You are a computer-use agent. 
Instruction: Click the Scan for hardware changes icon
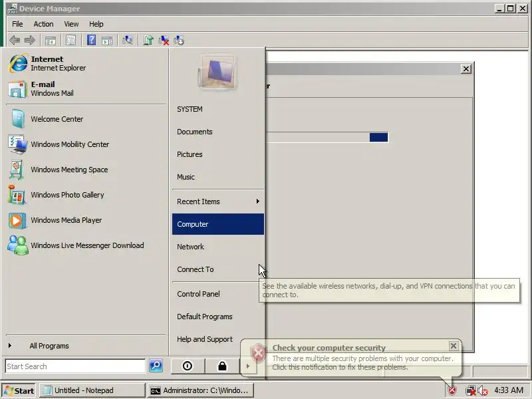(128, 40)
